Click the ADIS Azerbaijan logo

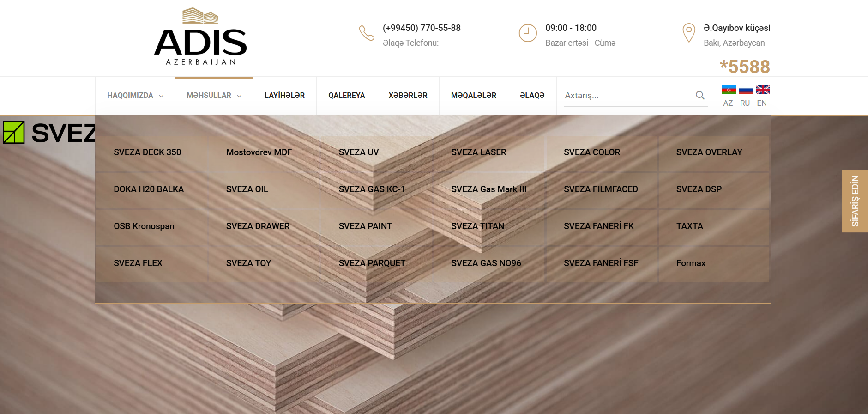click(x=200, y=37)
